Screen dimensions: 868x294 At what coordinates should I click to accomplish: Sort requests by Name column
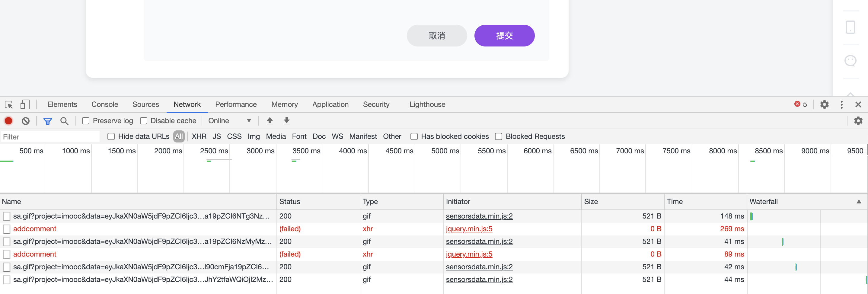click(138, 202)
